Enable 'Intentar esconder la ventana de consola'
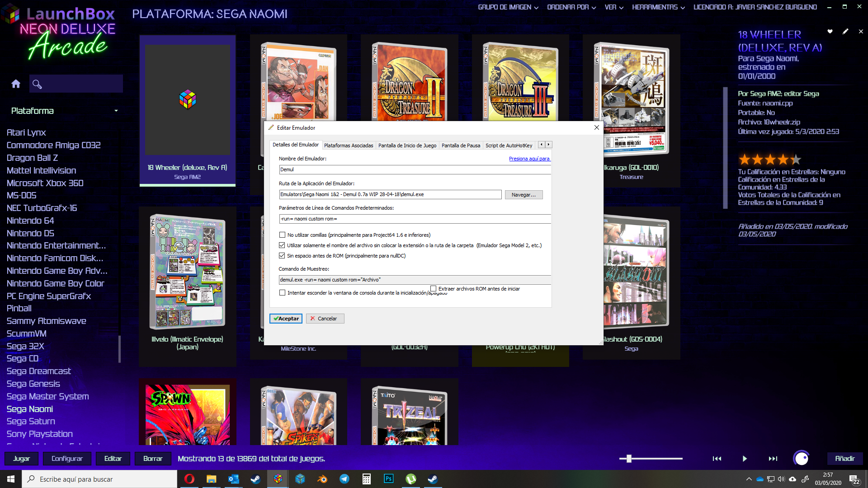This screenshot has height=488, width=868. pyautogui.click(x=282, y=293)
